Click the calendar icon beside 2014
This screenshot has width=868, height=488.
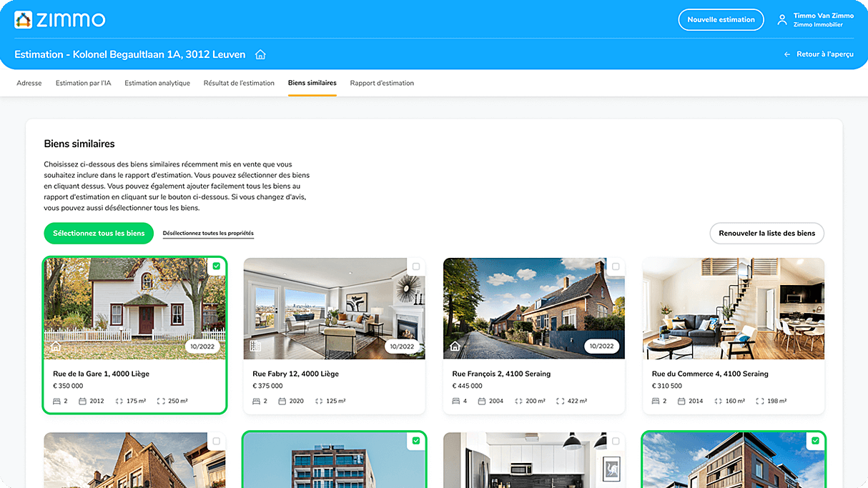(681, 401)
